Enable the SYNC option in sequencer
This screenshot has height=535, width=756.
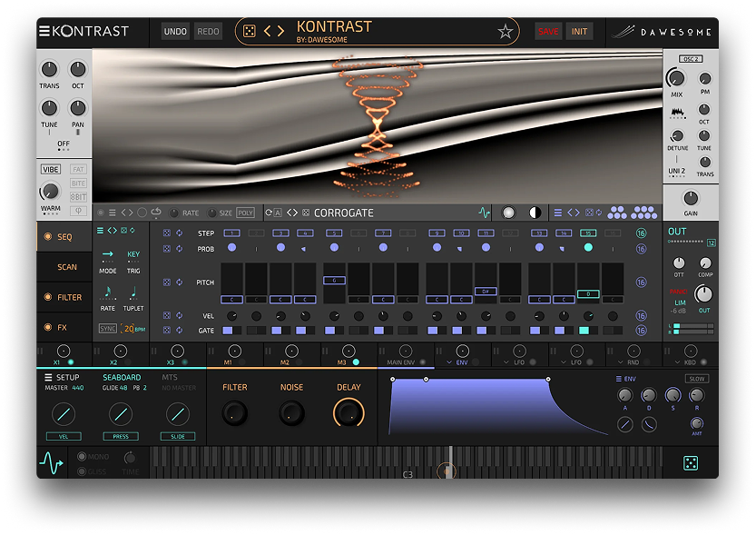coord(108,328)
